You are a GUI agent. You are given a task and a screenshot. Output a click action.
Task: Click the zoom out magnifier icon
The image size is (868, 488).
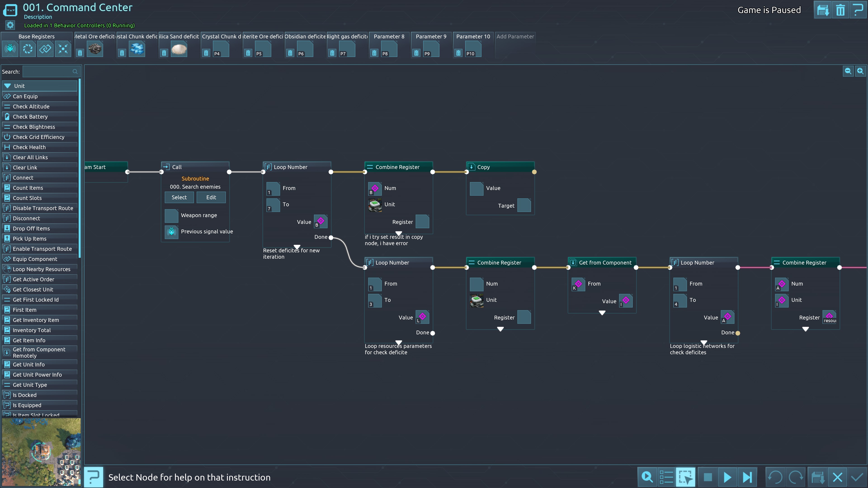tap(848, 71)
